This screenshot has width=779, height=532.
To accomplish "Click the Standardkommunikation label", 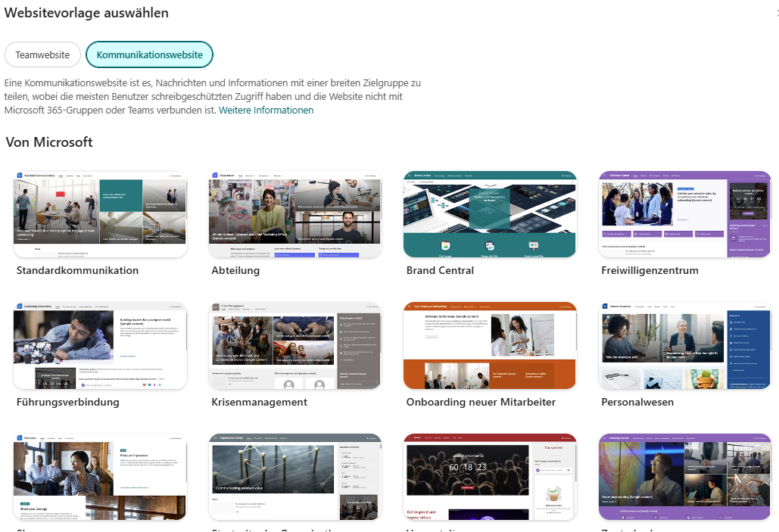I will coord(77,271).
